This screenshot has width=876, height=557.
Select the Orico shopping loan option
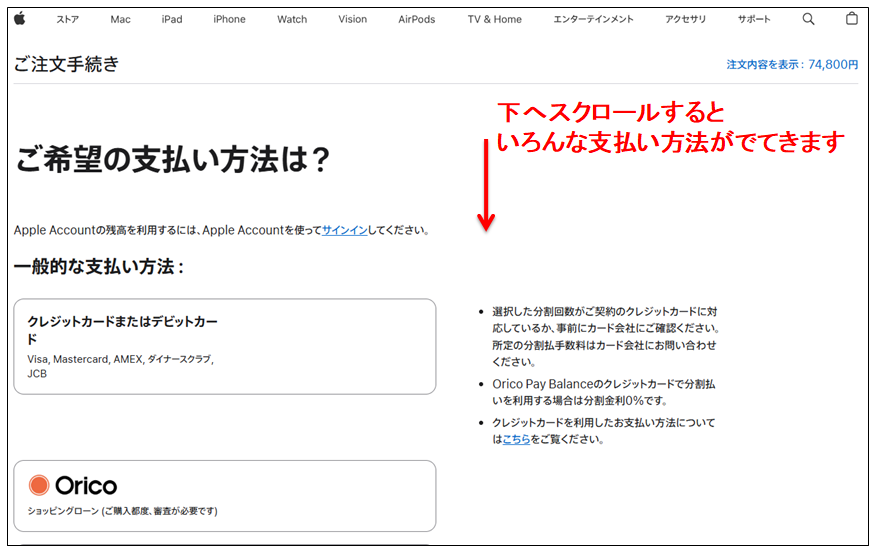click(225, 496)
